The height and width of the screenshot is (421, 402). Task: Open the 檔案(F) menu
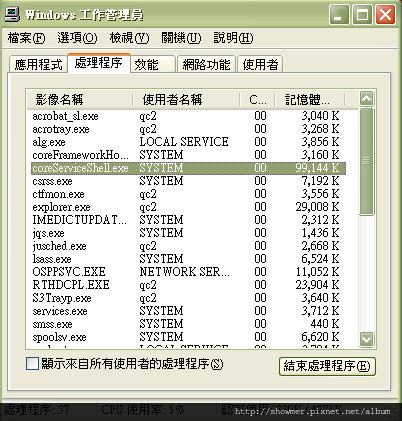click(x=26, y=38)
